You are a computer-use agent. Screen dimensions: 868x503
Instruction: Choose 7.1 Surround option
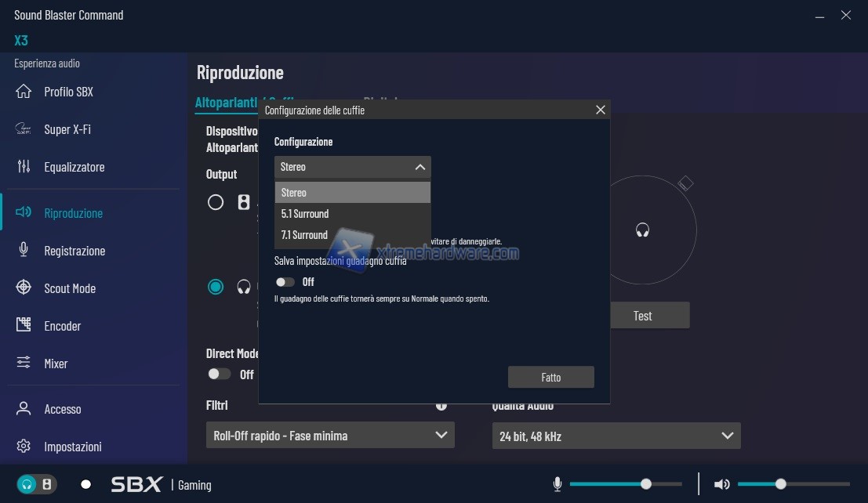(305, 235)
